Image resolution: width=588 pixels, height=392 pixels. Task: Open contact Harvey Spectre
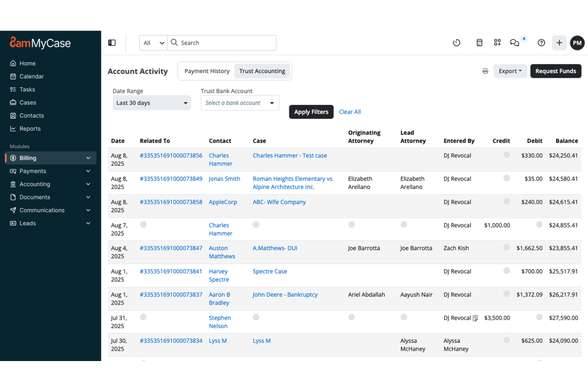pos(219,276)
